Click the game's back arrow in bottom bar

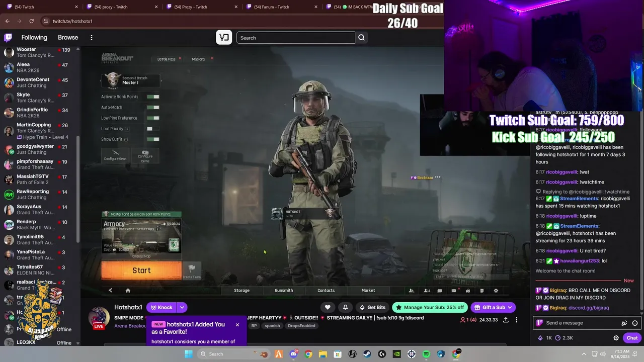111,290
